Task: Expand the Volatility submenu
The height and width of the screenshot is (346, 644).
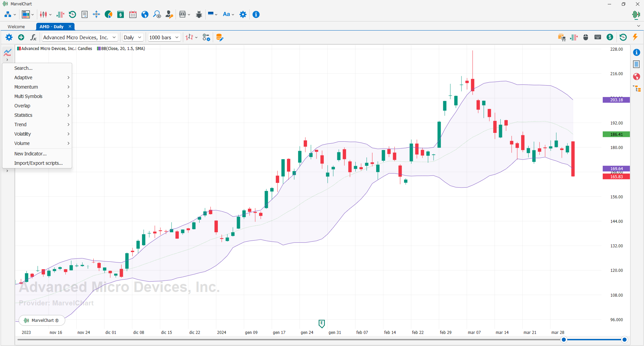Action: pyautogui.click(x=37, y=134)
